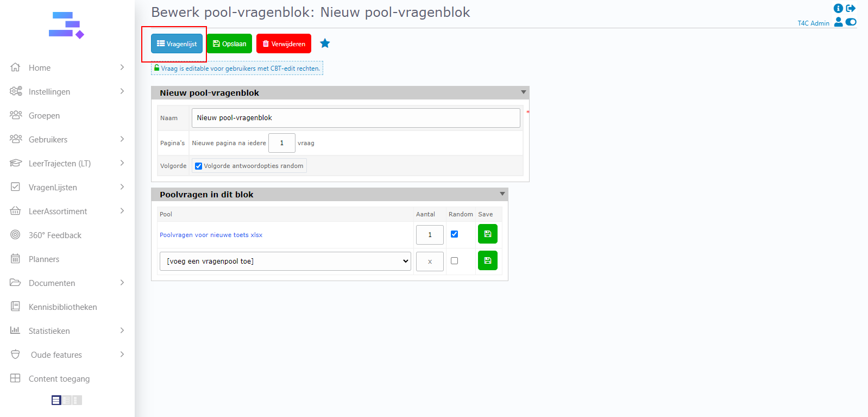Select the leftmost sidebar layout icon
Screen dimensions: 868x417
[56, 400]
